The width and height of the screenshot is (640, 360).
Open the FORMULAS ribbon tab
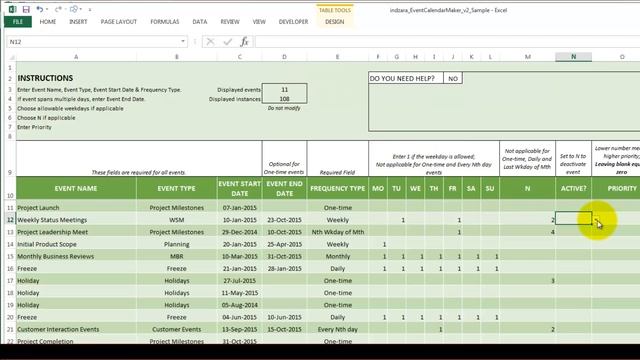tap(164, 22)
